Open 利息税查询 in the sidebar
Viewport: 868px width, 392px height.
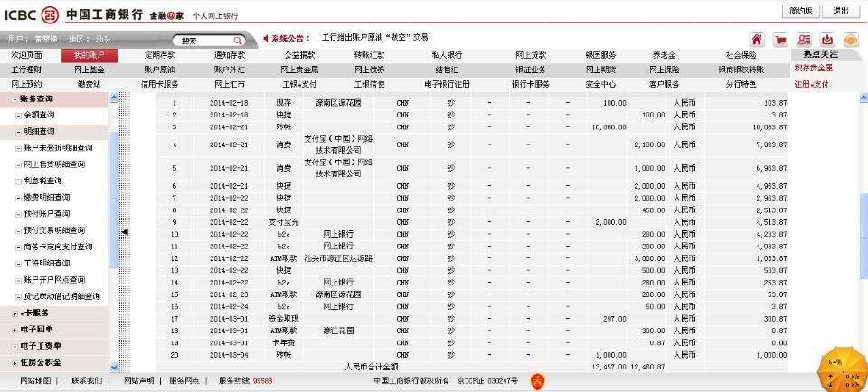pos(42,181)
